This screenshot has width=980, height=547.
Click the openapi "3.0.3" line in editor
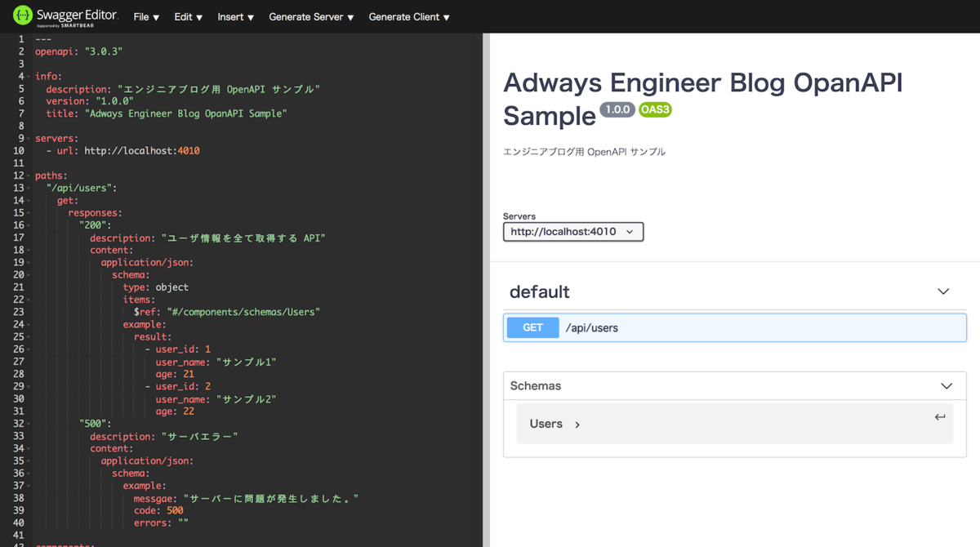(79, 51)
